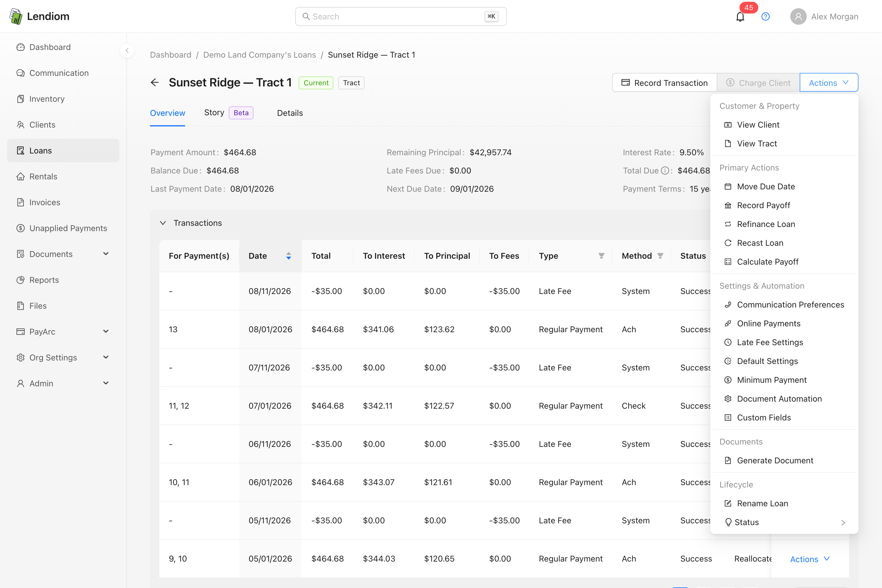The height and width of the screenshot is (588, 882).
Task: Open Inventory in the sidebar
Action: (63, 99)
